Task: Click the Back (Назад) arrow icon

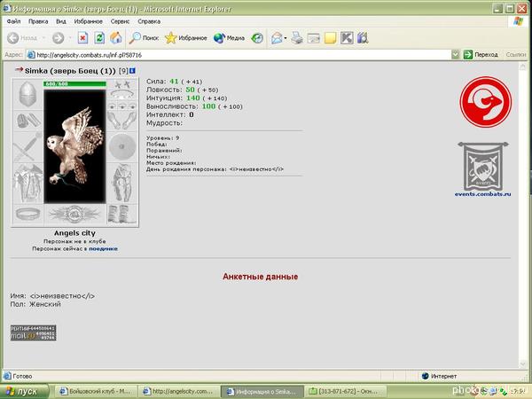Action: point(13,38)
